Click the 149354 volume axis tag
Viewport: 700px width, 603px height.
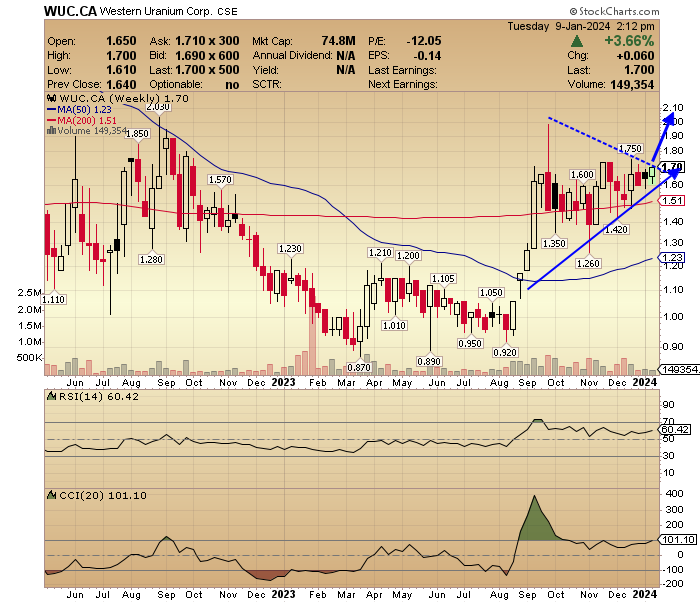679,369
